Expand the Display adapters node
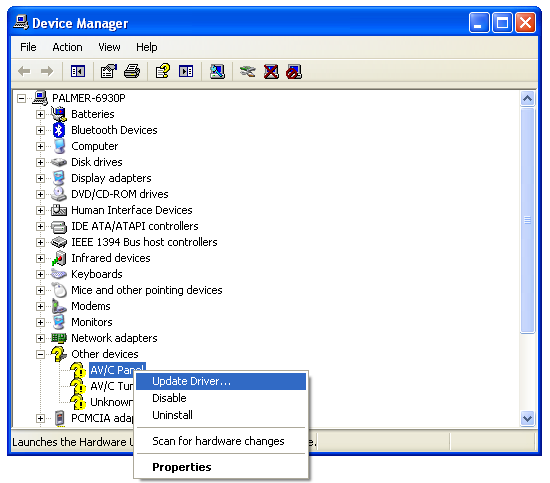 click(40, 178)
